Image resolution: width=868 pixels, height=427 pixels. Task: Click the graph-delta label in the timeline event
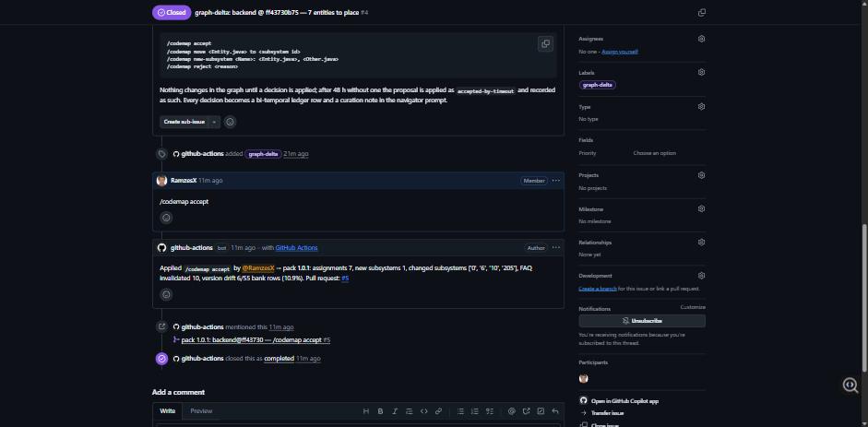[x=263, y=154]
